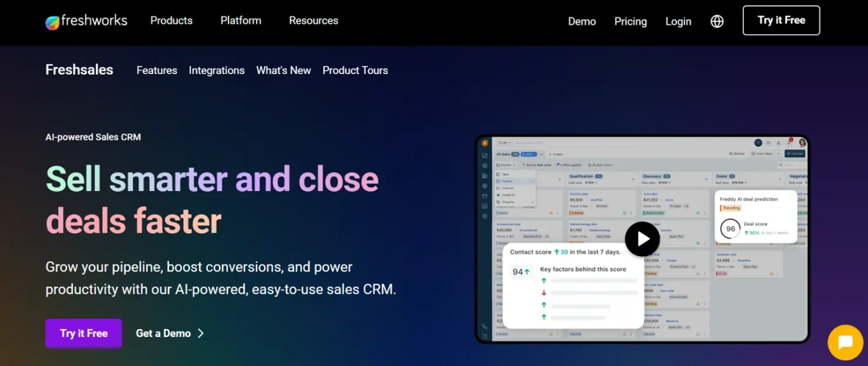
Task: Open the Product Tours tab
Action: (x=355, y=70)
